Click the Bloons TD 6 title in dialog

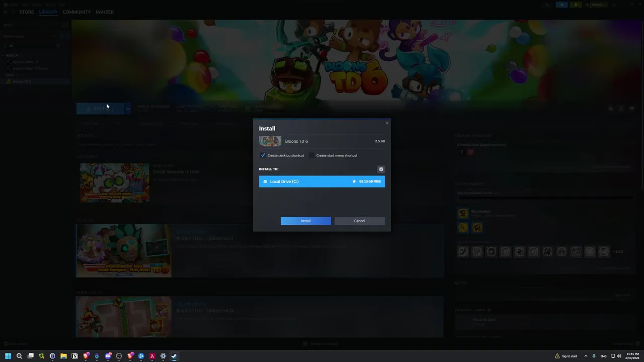[296, 141]
